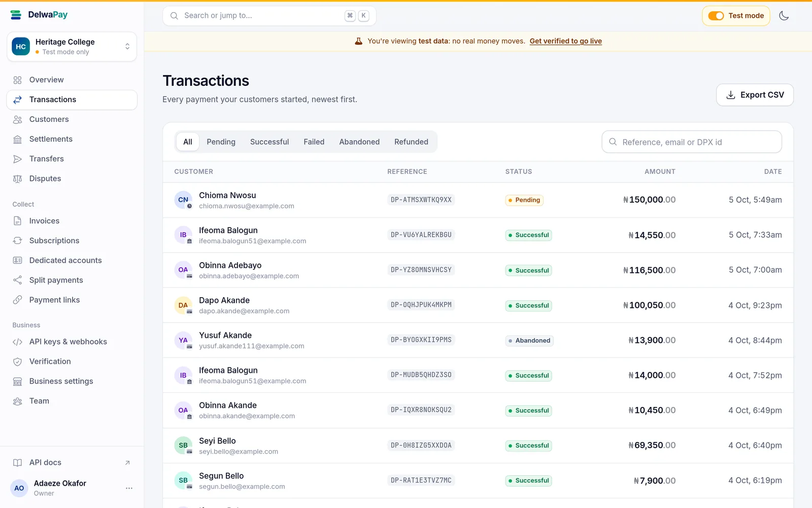Open the Adaeze Okafor account menu dots
812x508 pixels.
[129, 488]
